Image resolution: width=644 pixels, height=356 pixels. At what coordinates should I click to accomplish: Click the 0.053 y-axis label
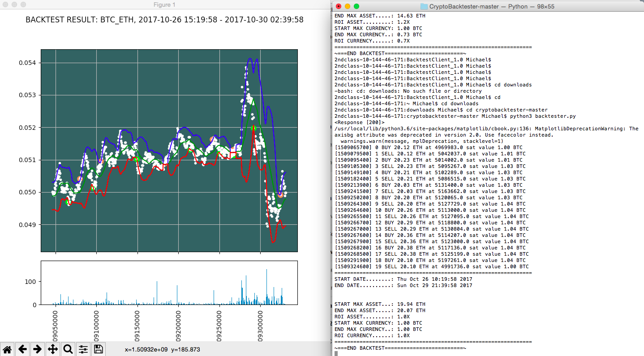28,95
